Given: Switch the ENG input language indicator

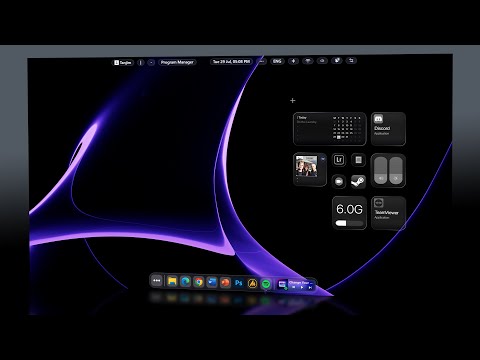Looking at the screenshot, I should 277,61.
